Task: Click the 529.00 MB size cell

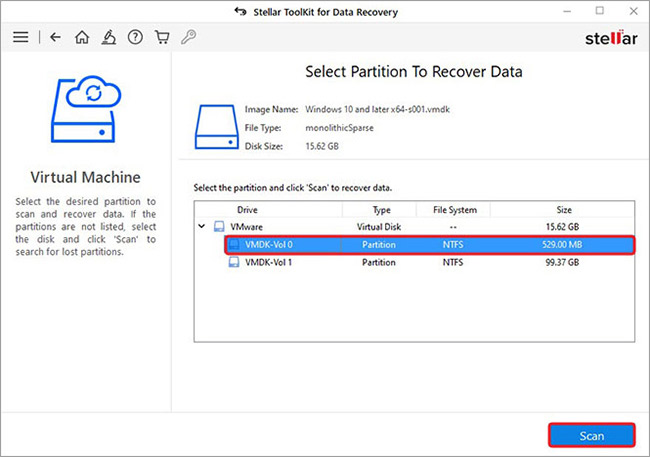Action: (x=562, y=245)
